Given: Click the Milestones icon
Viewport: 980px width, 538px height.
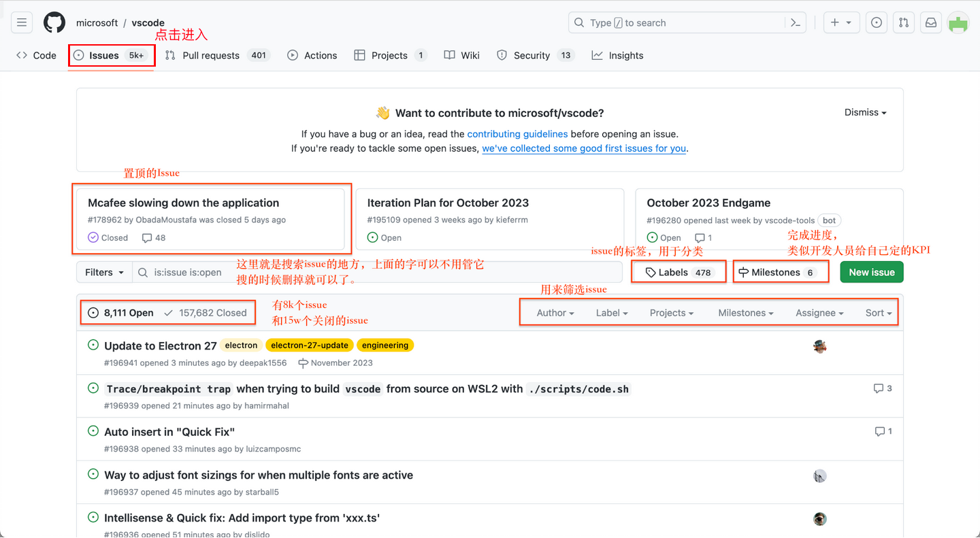Looking at the screenshot, I should (746, 271).
